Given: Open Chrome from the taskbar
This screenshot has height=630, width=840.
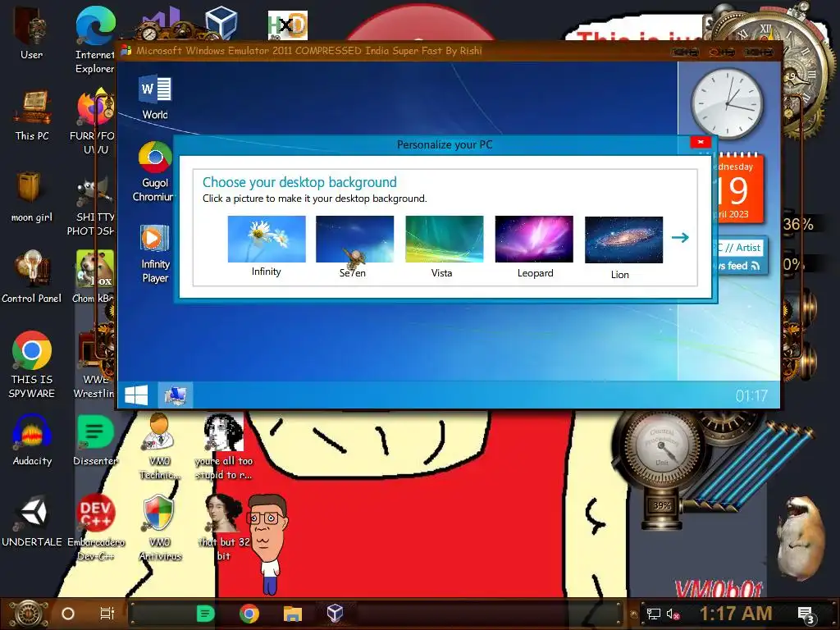Looking at the screenshot, I should point(249,614).
